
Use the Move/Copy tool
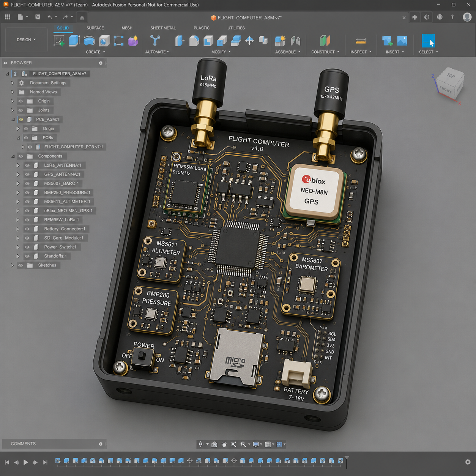pos(249,41)
